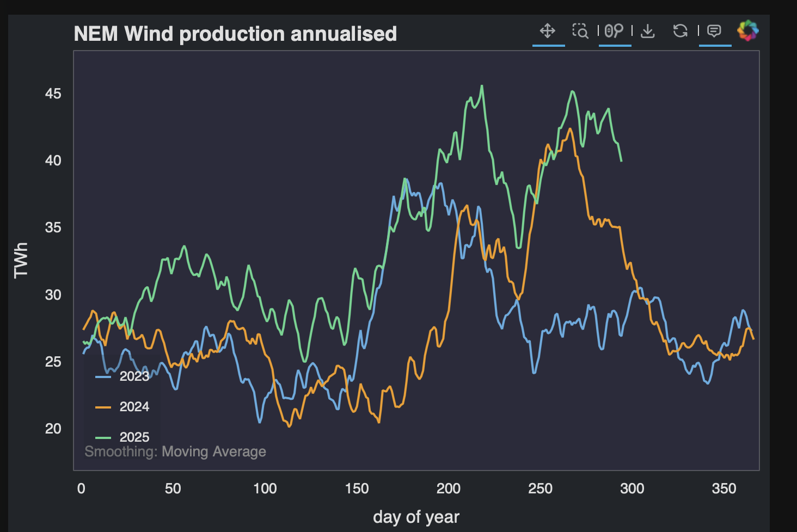Toggle the Hover tooltip tool
Image resolution: width=797 pixels, height=532 pixels.
click(x=714, y=31)
